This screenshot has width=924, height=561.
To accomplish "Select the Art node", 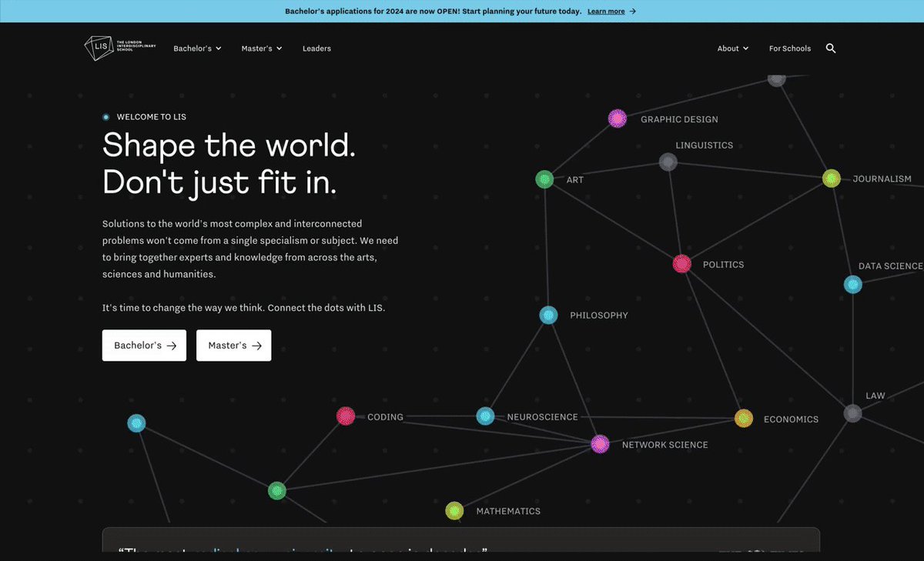I will coord(544,179).
